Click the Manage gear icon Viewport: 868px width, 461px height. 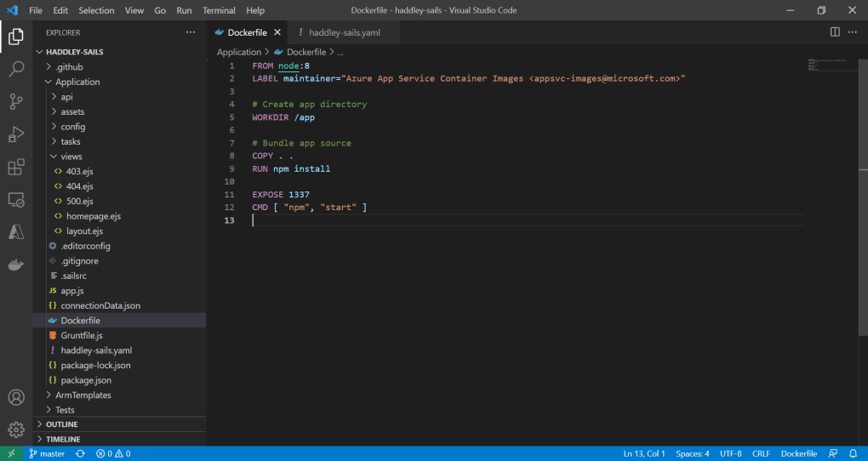click(15, 430)
